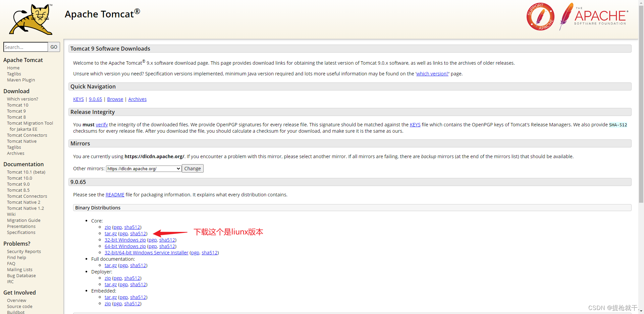
Task: Download 32-bit/64-bit Windows Service Installer
Action: [x=147, y=253]
